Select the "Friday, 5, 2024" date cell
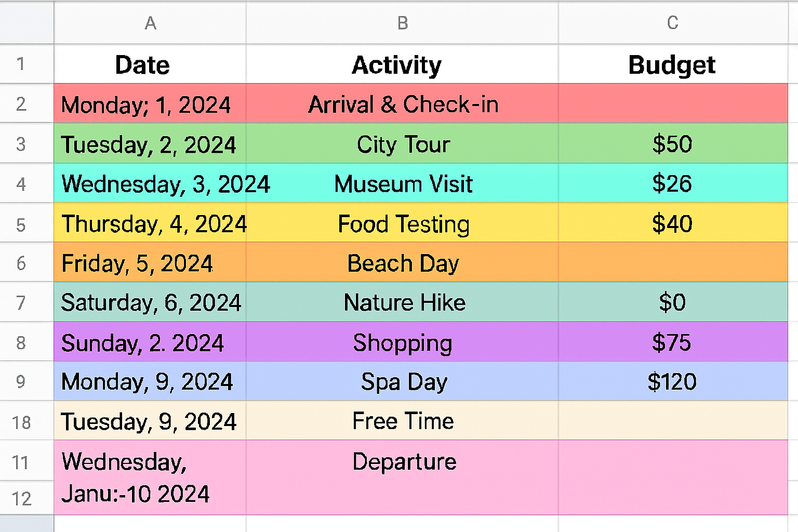The image size is (798, 532). coord(138,263)
